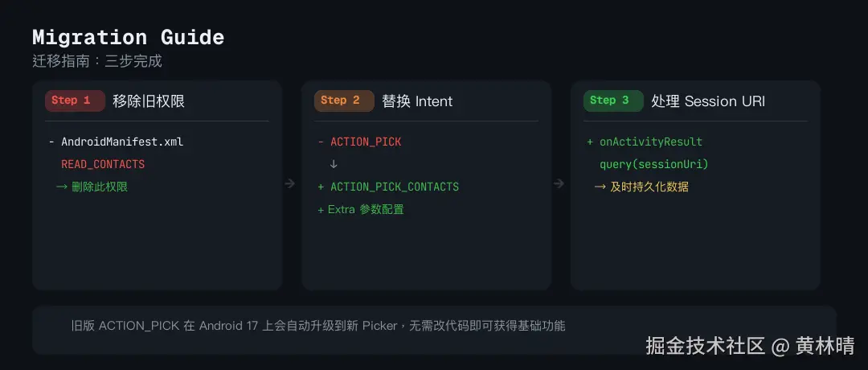Click the arrow between Step 2 and Step 3 cards

click(559, 184)
